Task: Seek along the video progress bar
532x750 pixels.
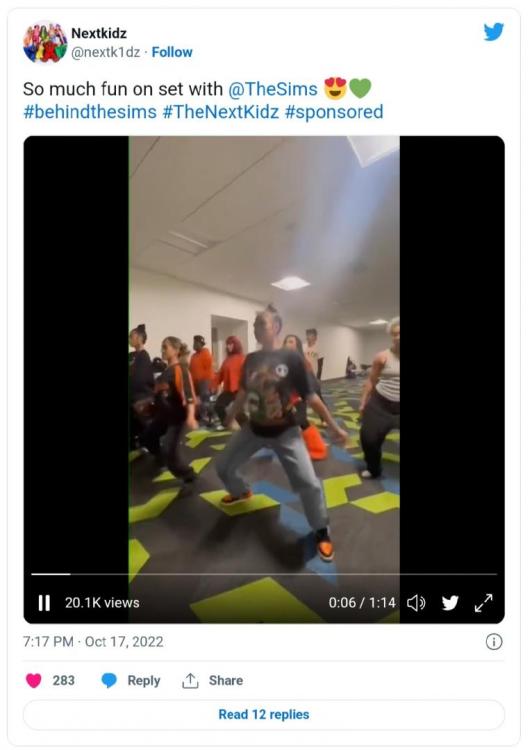Action: tap(264, 574)
